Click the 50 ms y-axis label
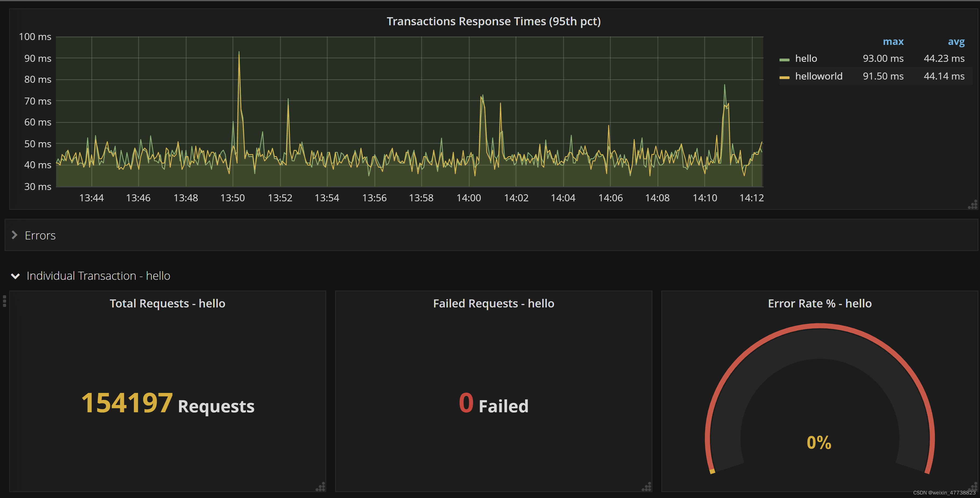Viewport: 980px width, 498px height. [x=38, y=144]
